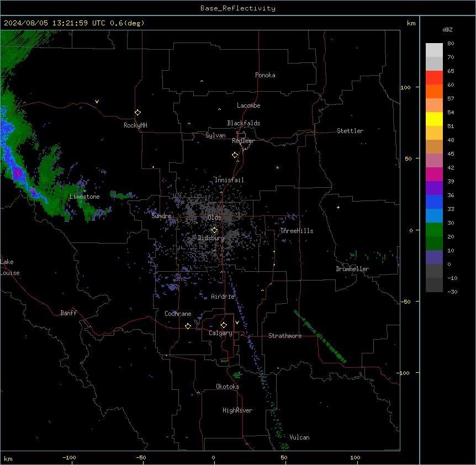Image resolution: width=476 pixels, height=465 pixels.
Task: Click the Innisfail city label
Action: (229, 180)
